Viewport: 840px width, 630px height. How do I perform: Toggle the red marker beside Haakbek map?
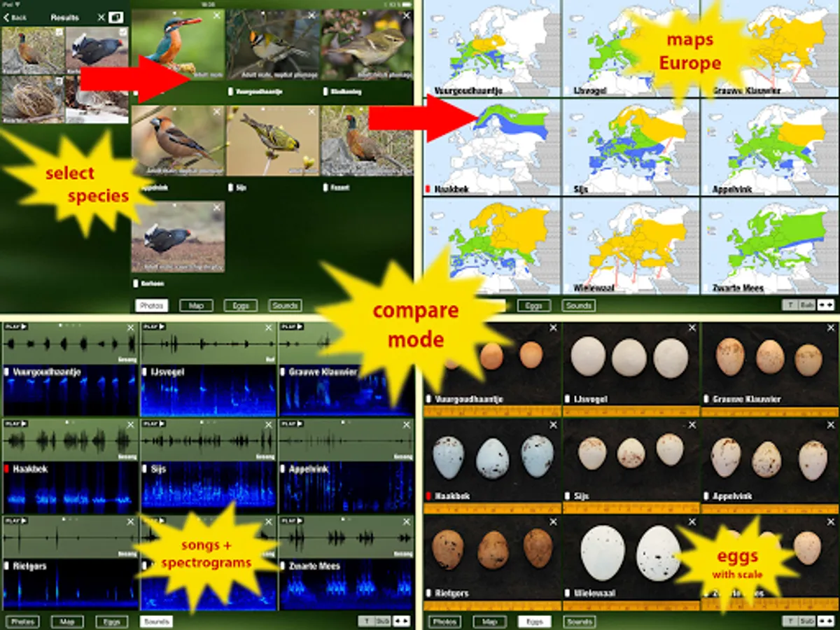coord(428,188)
